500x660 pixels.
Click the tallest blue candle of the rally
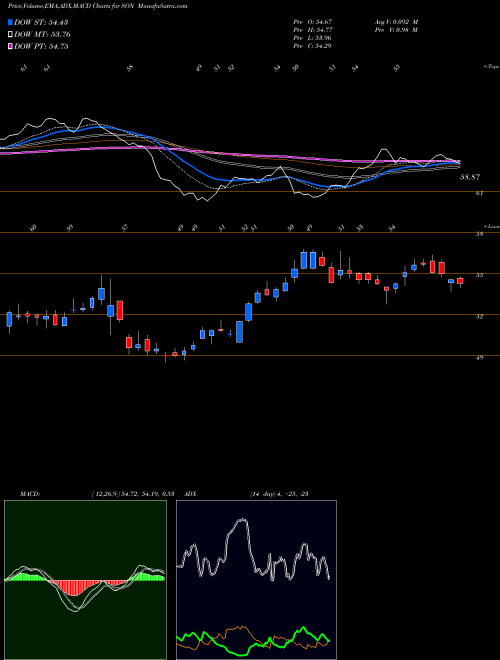point(239,332)
